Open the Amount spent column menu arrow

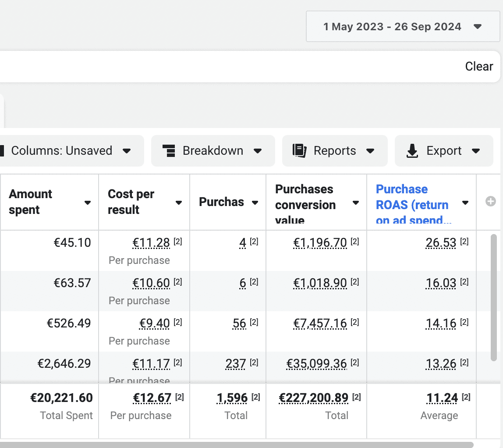point(88,203)
